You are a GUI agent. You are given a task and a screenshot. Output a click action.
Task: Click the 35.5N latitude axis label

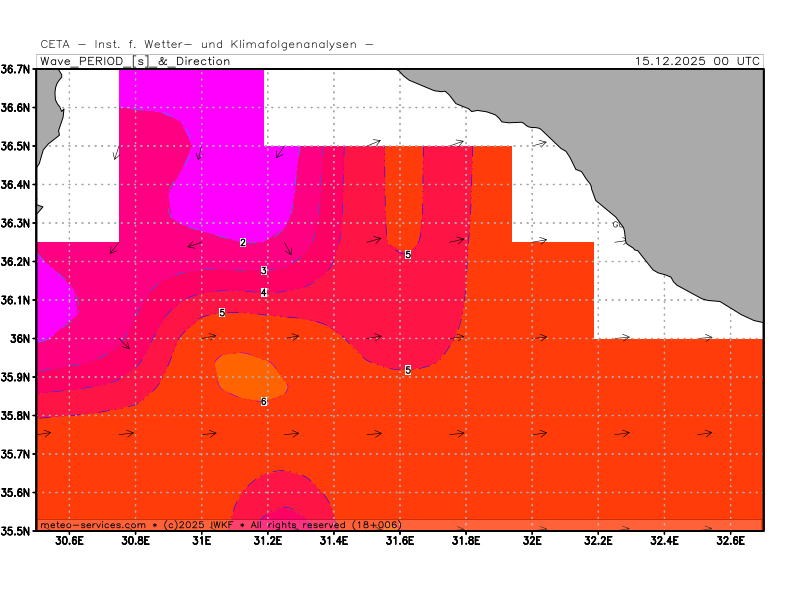[16, 531]
